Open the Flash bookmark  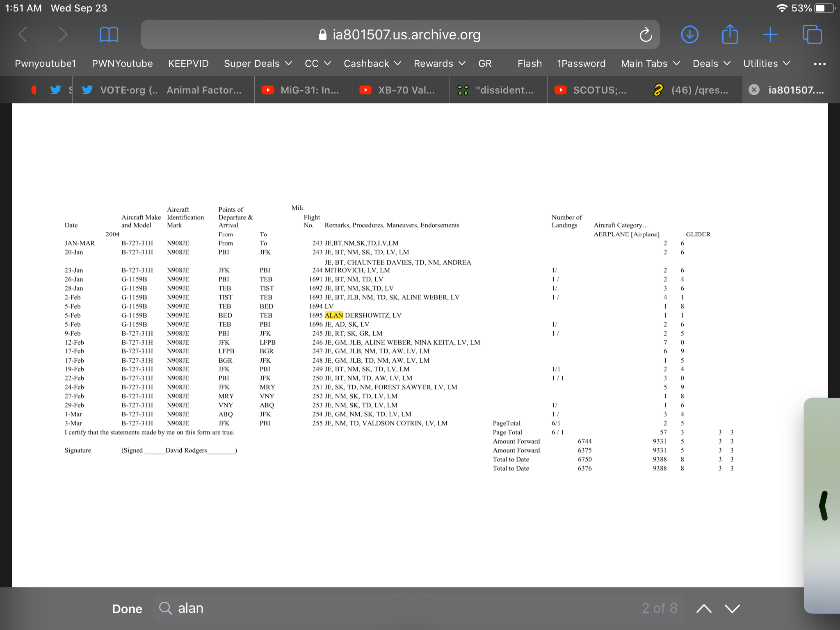coord(530,64)
